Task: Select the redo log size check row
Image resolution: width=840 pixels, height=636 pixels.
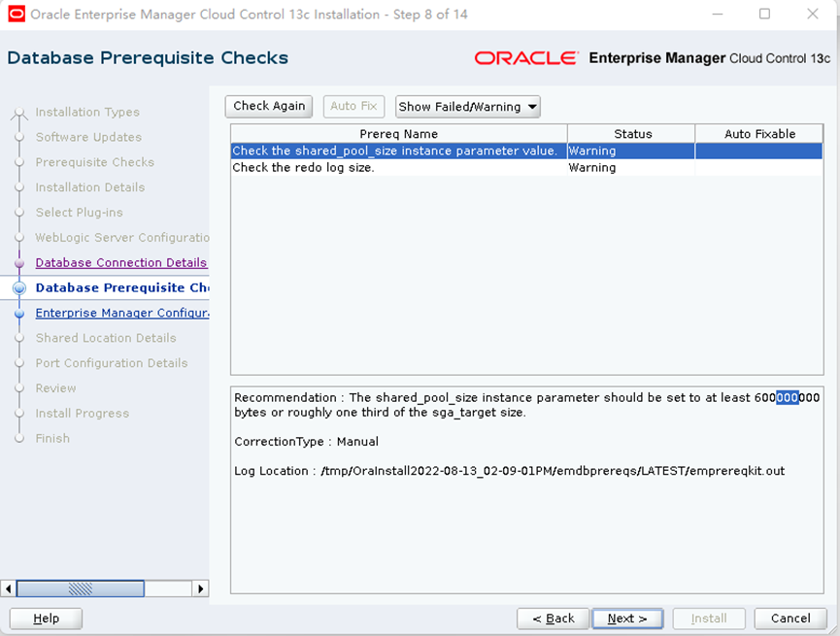Action: point(398,168)
